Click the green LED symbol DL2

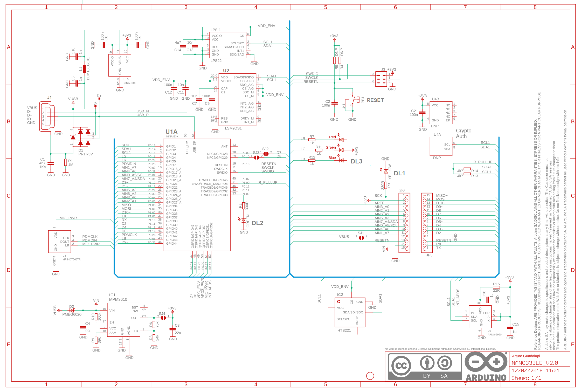(x=243, y=221)
